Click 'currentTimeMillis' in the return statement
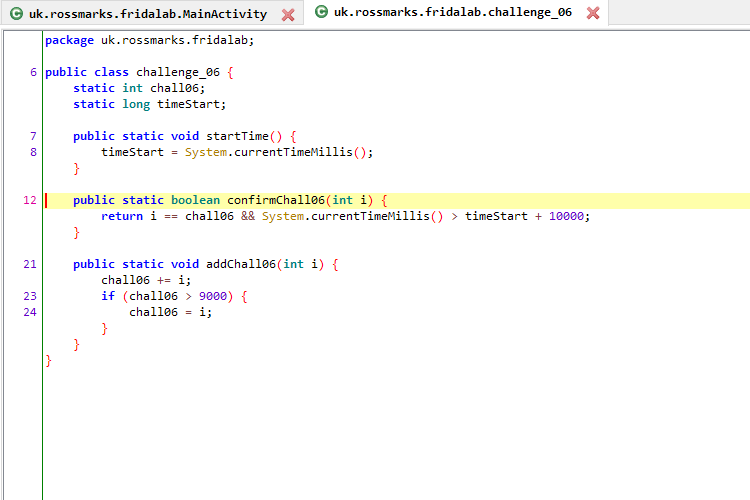The image size is (750, 500). click(x=370, y=216)
